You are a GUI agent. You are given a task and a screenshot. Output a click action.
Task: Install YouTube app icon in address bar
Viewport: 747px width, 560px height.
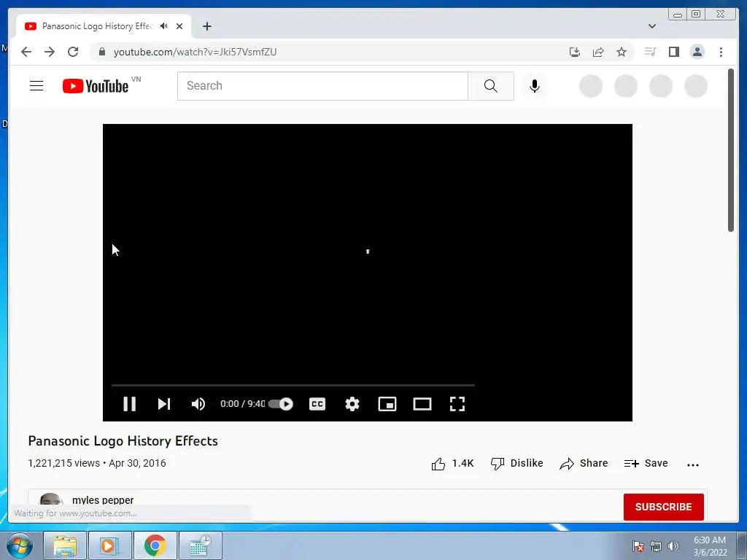(575, 52)
